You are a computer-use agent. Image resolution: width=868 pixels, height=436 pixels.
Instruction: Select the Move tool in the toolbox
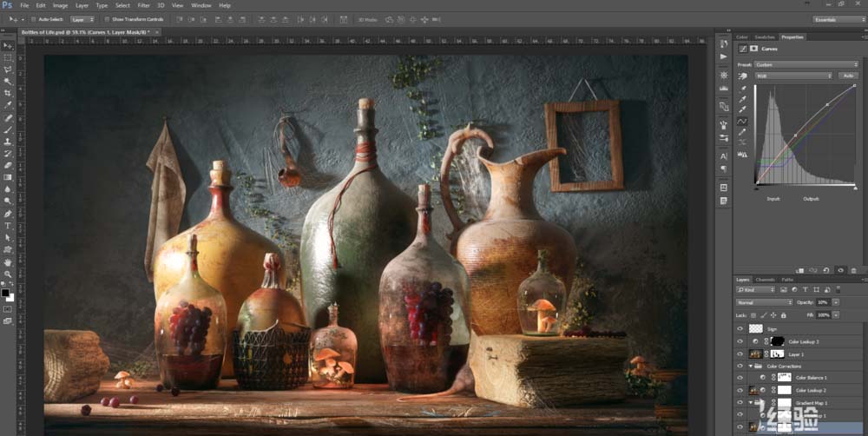tap(8, 46)
